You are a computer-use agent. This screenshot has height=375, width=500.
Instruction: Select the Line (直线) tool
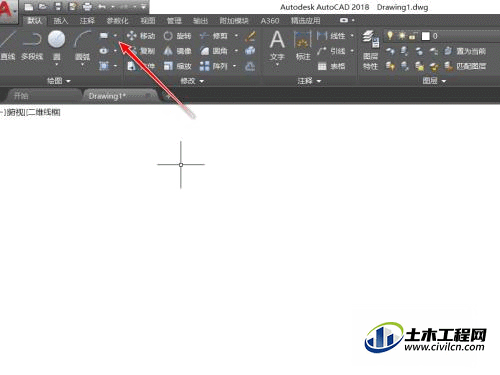pyautogui.click(x=7, y=45)
